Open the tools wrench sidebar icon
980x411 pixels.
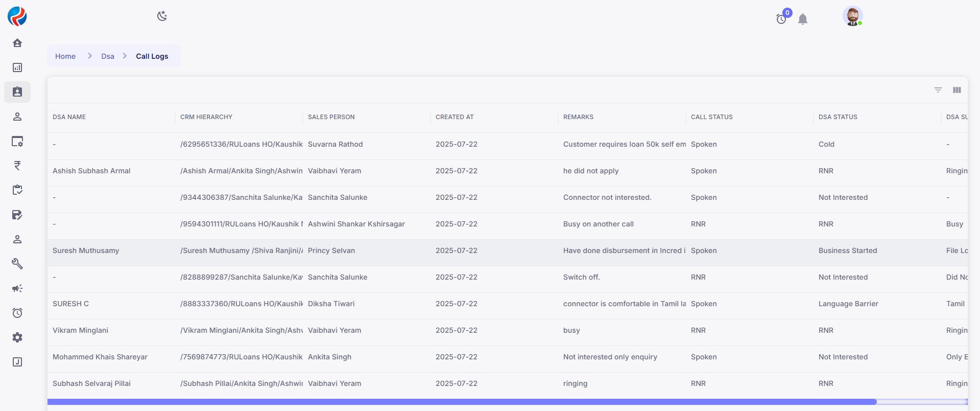pos(17,264)
